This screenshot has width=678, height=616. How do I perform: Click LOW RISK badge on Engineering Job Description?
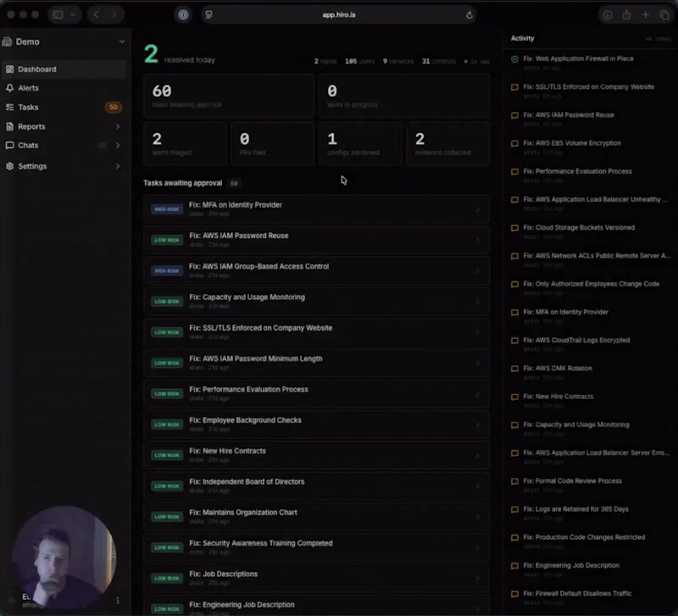click(167, 609)
